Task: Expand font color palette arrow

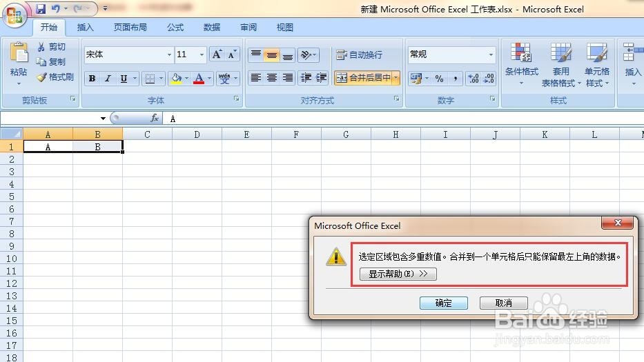Action: (209, 79)
